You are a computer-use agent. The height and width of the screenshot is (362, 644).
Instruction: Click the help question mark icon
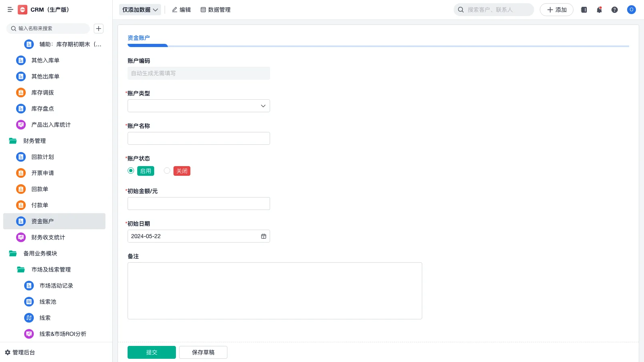[x=615, y=10]
